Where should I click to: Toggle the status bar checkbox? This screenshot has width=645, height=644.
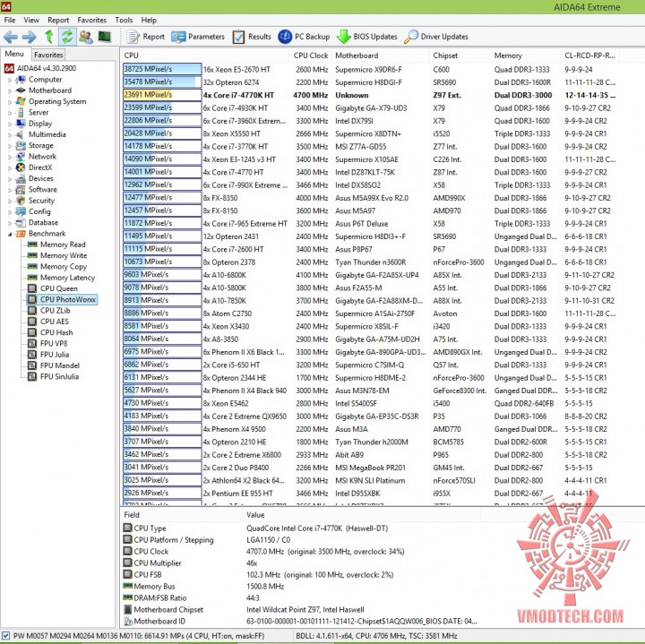click(5, 636)
